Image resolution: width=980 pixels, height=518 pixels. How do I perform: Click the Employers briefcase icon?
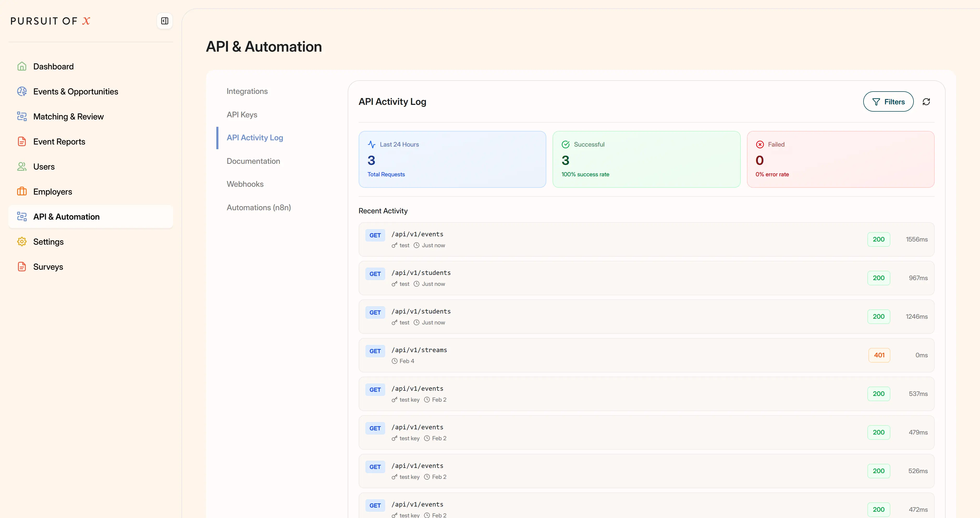(22, 191)
